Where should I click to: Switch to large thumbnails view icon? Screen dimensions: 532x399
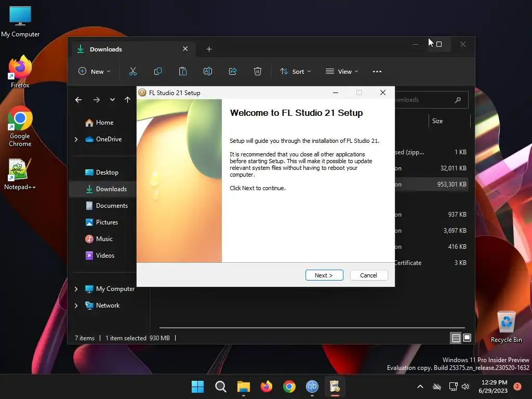pyautogui.click(x=467, y=338)
